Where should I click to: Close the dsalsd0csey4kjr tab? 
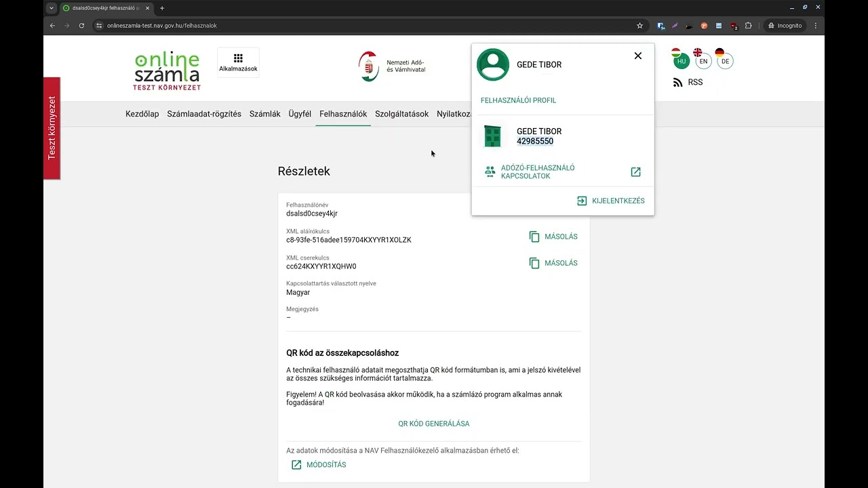pyautogui.click(x=148, y=8)
